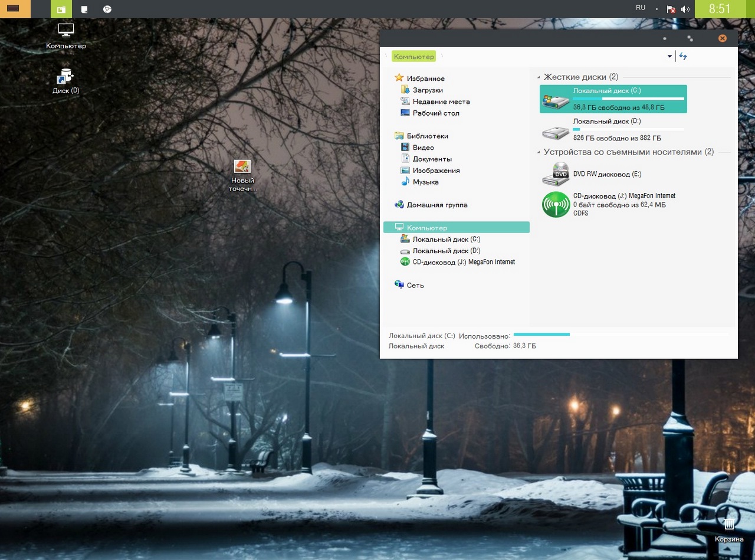Click the RU language indicator

click(x=641, y=8)
